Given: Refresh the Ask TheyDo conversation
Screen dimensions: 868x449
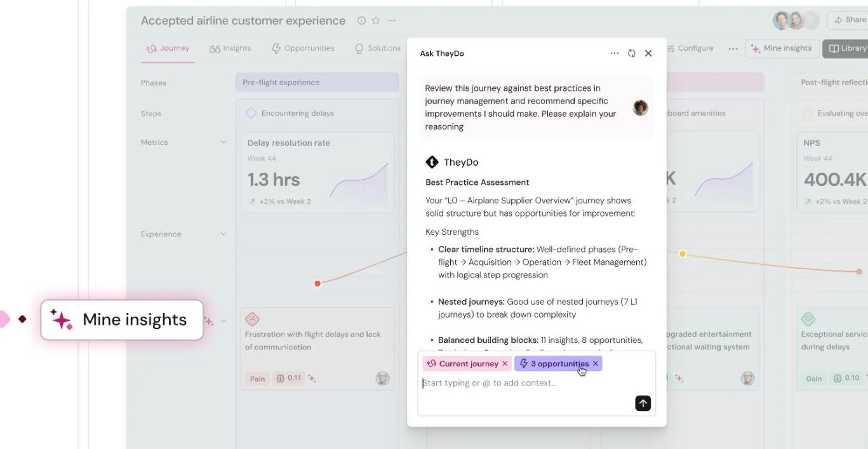Looking at the screenshot, I should 631,53.
